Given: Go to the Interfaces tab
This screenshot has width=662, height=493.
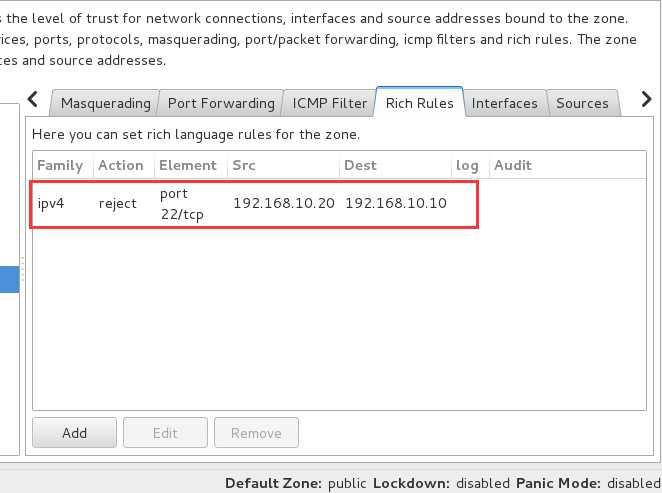Looking at the screenshot, I should point(505,103).
